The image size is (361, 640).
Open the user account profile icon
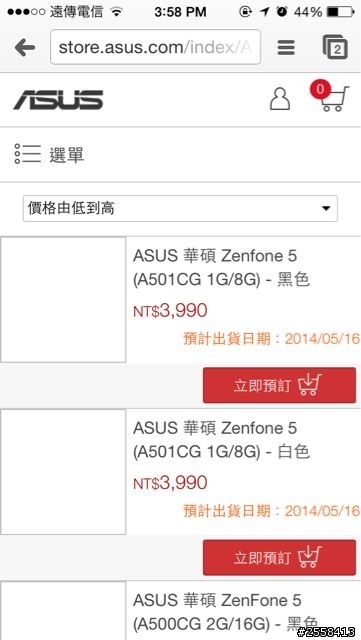pyautogui.click(x=280, y=99)
